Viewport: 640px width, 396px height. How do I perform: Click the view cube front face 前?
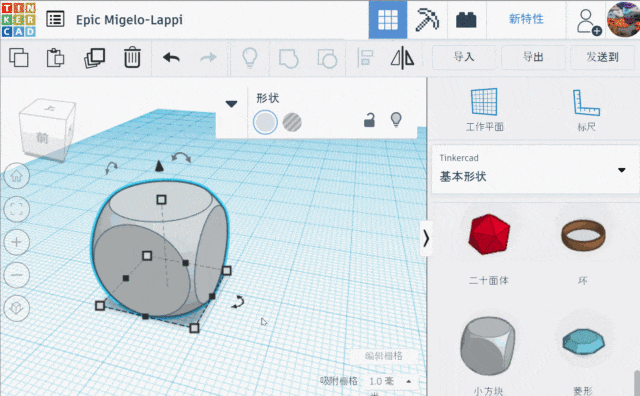pyautogui.click(x=42, y=138)
